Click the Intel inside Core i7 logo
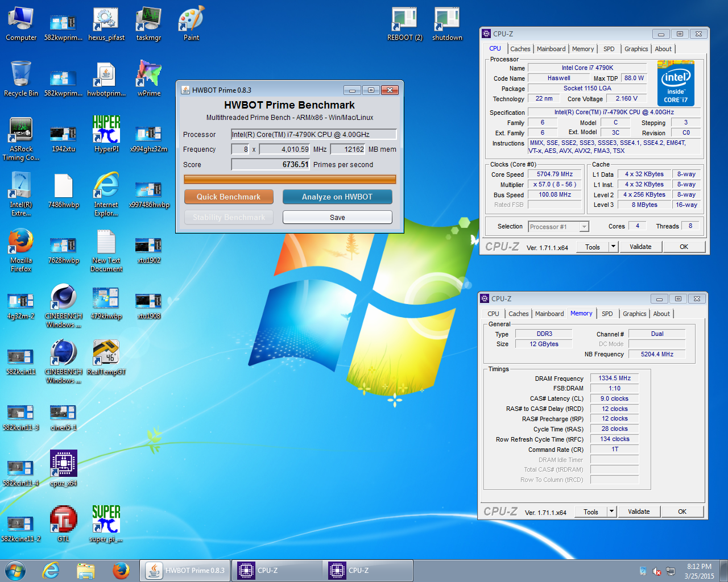The width and height of the screenshot is (728, 582). 676,83
